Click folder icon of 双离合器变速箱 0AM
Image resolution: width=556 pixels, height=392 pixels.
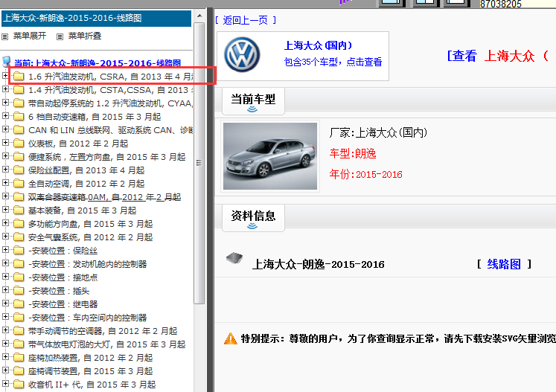[x=19, y=196]
